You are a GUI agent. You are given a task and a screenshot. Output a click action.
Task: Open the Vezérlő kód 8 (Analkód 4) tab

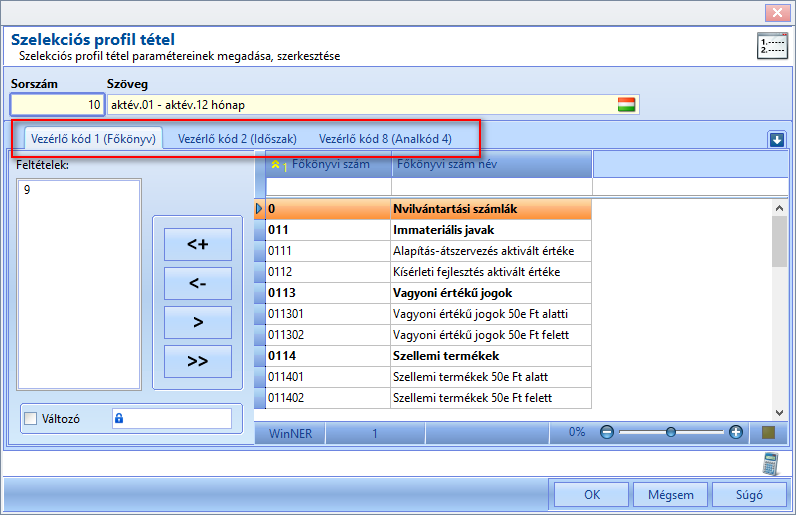385,139
